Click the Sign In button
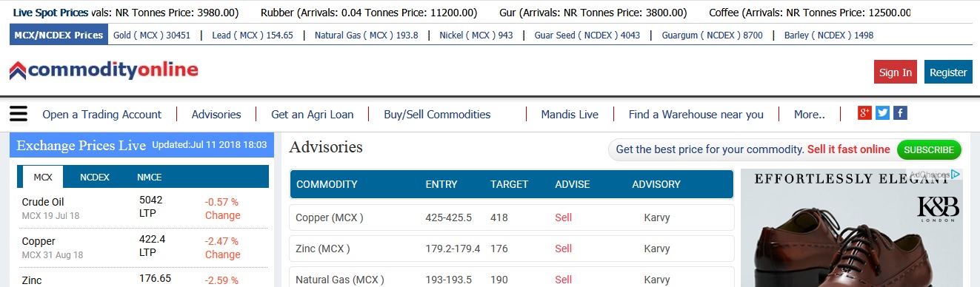 point(896,72)
